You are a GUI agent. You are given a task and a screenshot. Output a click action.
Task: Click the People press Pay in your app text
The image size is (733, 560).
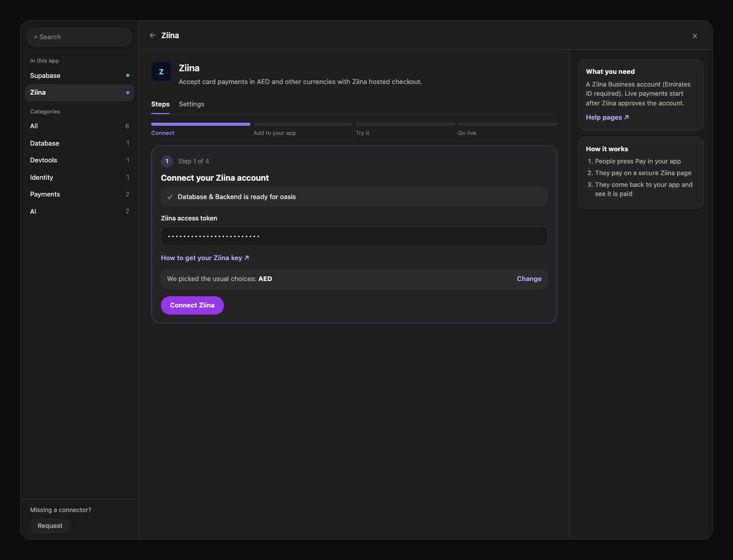point(638,161)
